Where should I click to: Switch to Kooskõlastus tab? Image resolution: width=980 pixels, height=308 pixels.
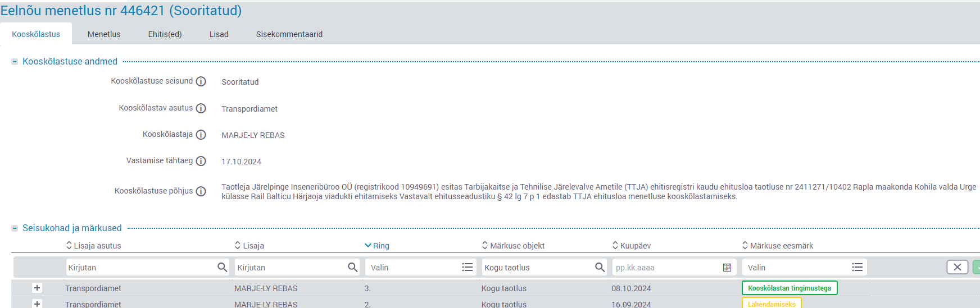point(36,34)
